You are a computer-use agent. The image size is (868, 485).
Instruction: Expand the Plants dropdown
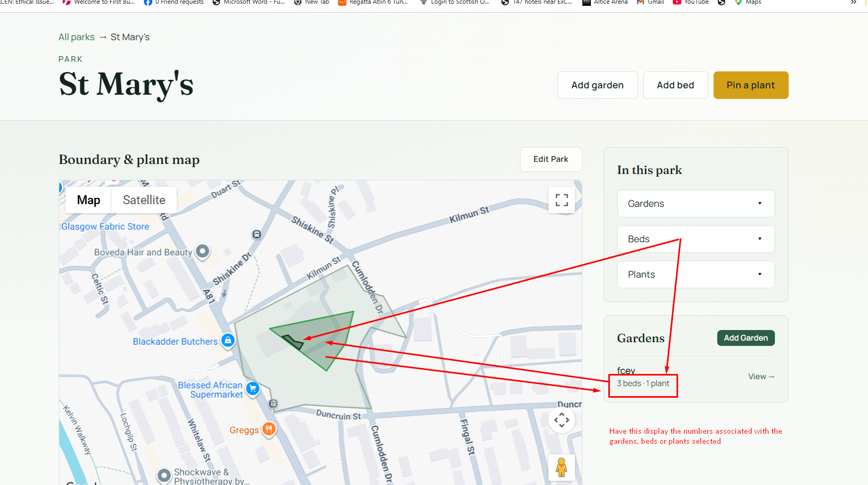click(x=696, y=274)
